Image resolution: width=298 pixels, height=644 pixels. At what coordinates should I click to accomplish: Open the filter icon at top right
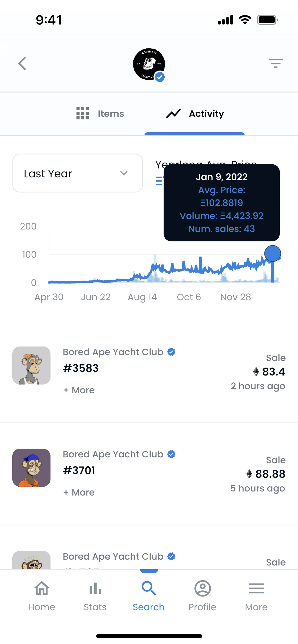point(276,63)
